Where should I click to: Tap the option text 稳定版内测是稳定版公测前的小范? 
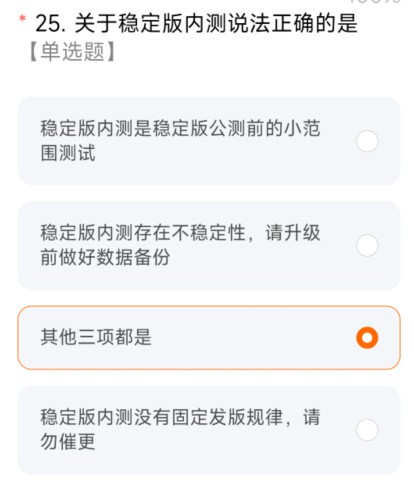pyautogui.click(x=180, y=128)
